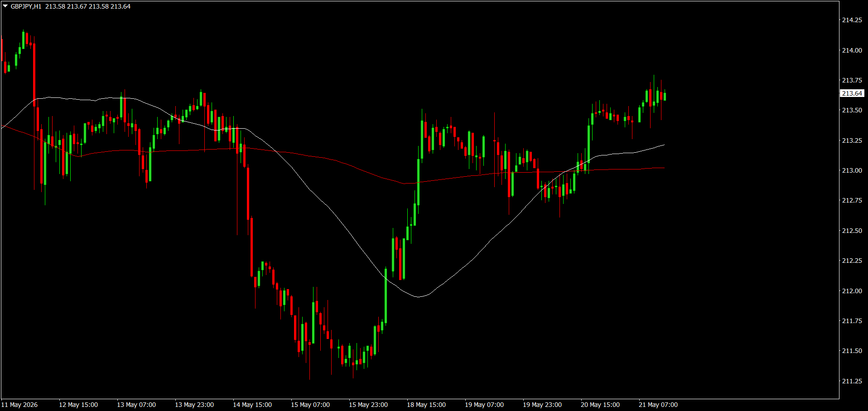Click the 12 May 15:00 time label
Image resolution: width=868 pixels, height=411 pixels.
(78, 405)
